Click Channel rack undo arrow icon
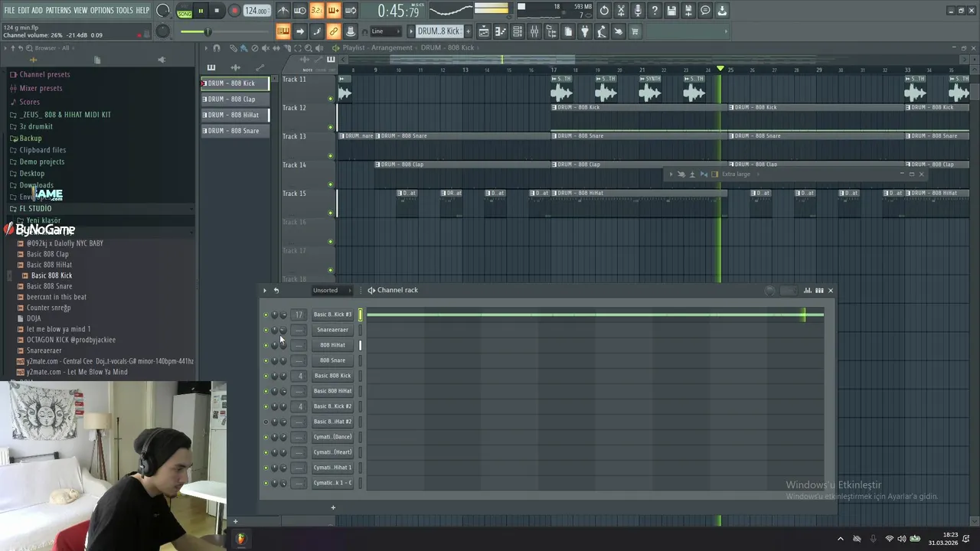The image size is (980, 551). (276, 290)
